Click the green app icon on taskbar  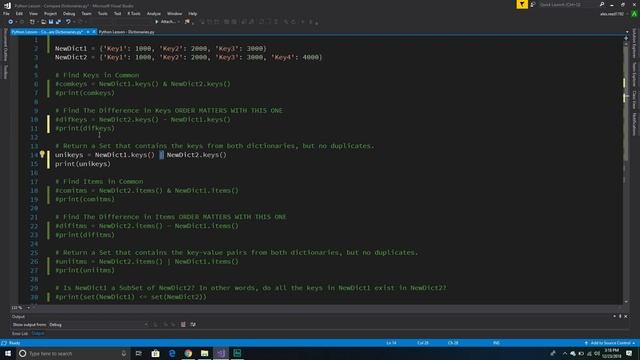click(237, 353)
